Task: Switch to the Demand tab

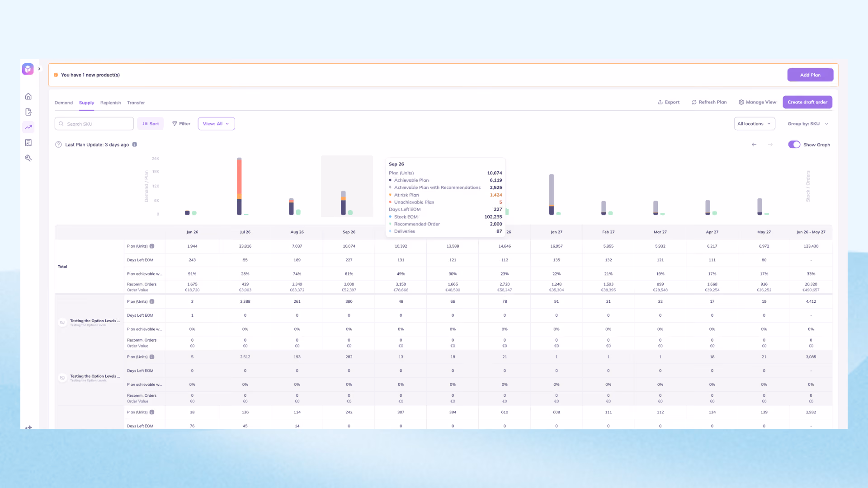Action: coord(64,103)
